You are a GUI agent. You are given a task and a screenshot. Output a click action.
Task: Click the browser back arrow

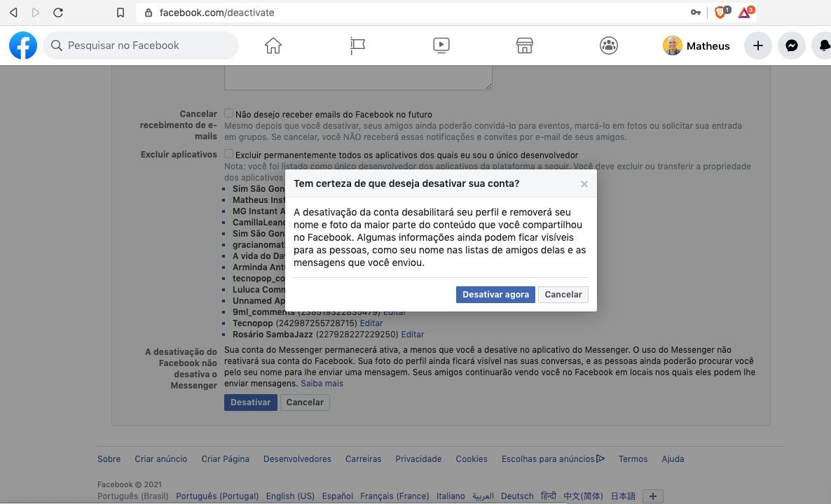click(x=14, y=12)
